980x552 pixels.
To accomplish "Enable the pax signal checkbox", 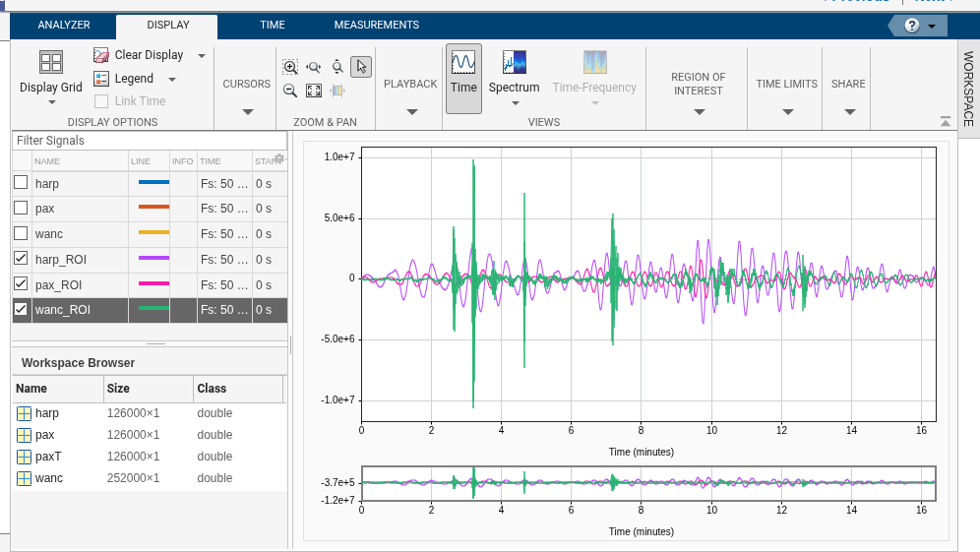I will coord(21,208).
